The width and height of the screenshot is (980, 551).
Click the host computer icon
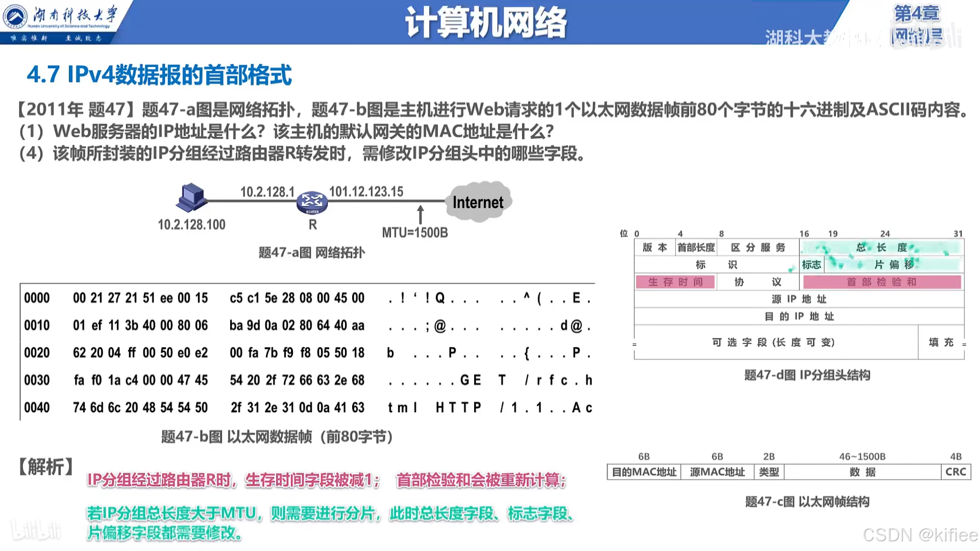click(191, 197)
